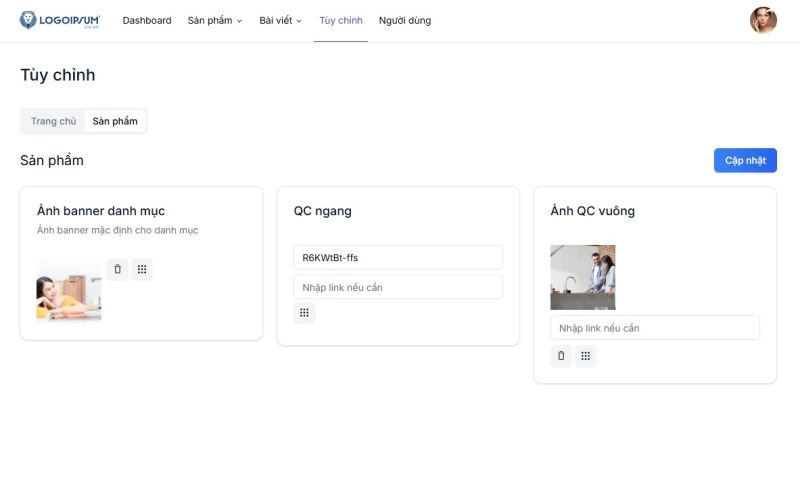Screen dimensions: 800x500
Task: Click grid icon in Ảnh banner danh mục card
Action: (x=142, y=269)
